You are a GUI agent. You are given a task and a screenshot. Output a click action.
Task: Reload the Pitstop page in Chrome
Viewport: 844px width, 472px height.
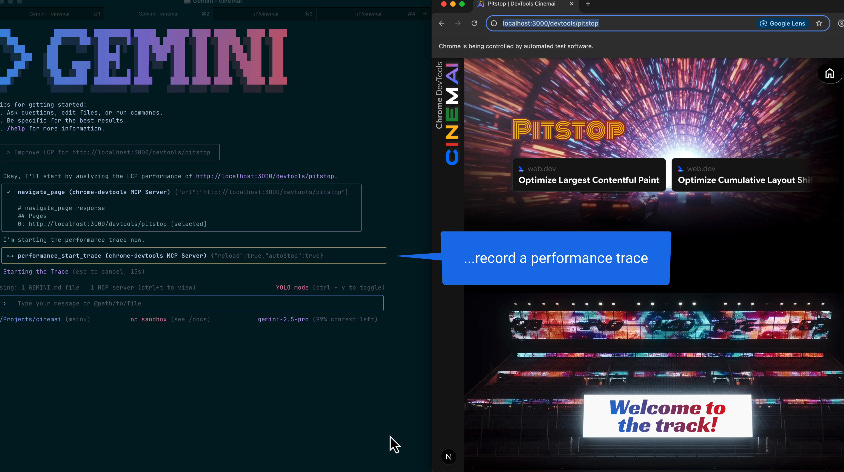click(x=474, y=23)
